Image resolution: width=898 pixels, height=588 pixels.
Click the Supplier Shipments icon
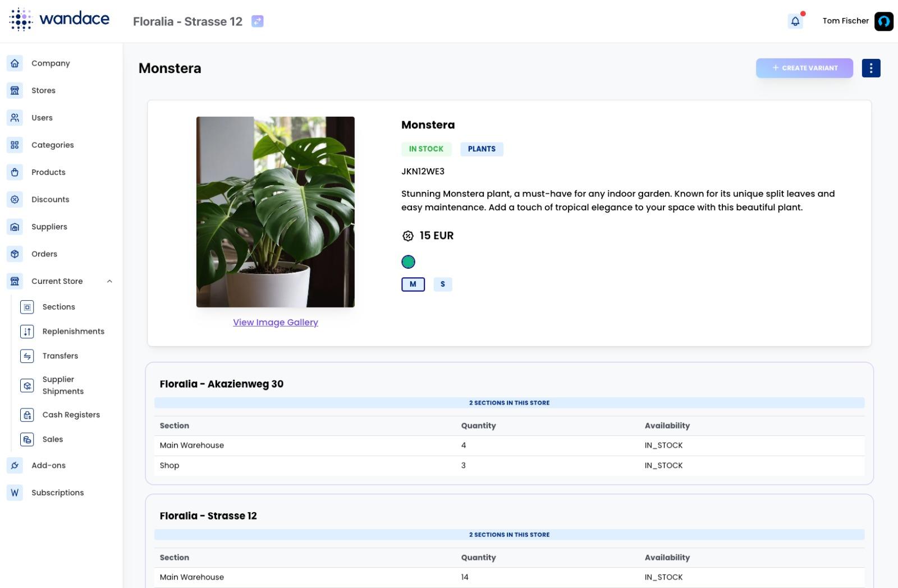[27, 385]
